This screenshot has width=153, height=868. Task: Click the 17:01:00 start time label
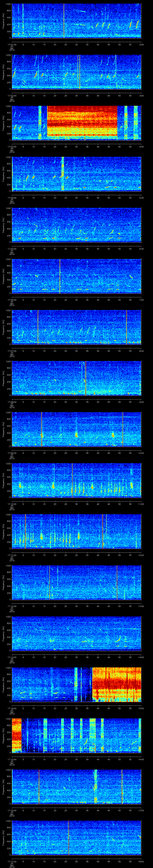point(12,44)
